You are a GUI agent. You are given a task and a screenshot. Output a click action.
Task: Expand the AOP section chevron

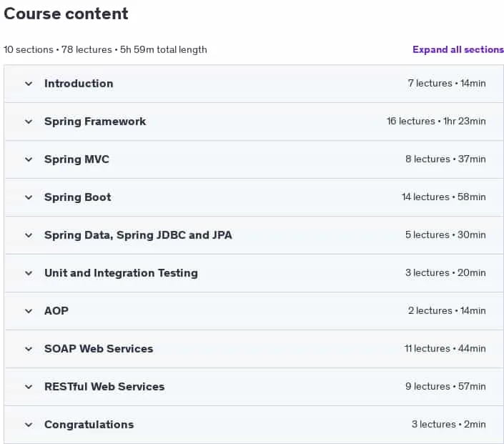[29, 311]
